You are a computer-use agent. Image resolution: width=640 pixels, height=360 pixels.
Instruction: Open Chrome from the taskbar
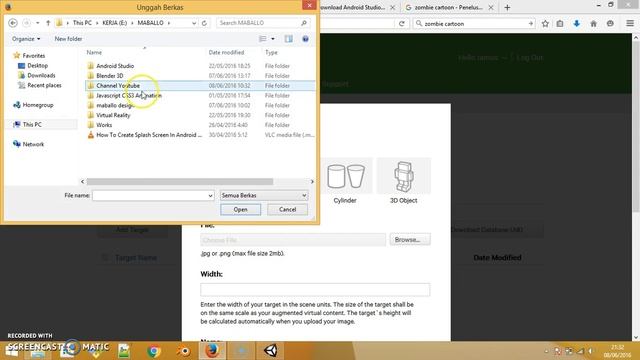[153, 351]
